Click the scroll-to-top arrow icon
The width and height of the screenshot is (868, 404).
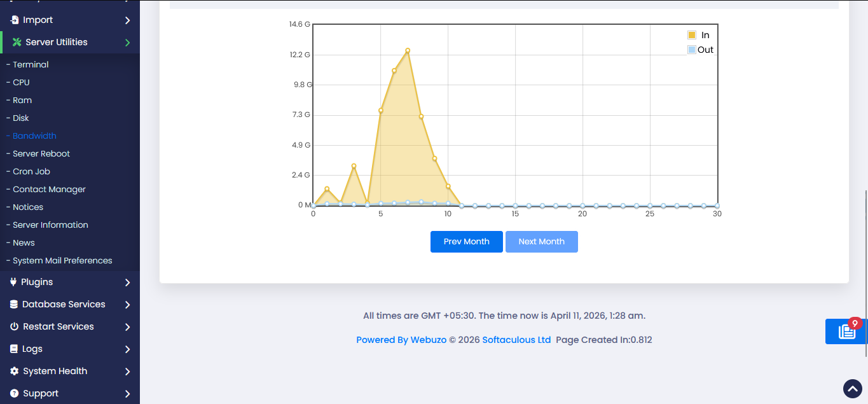(x=852, y=388)
